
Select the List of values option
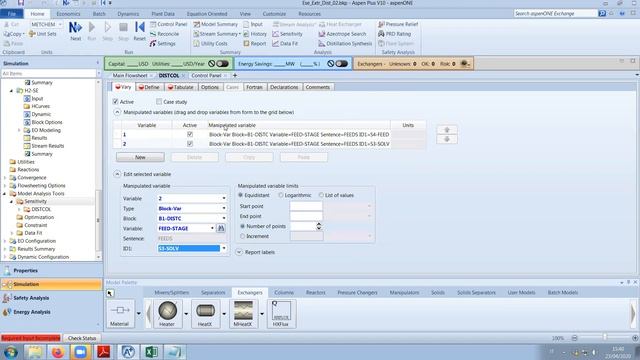pyautogui.click(x=321, y=195)
